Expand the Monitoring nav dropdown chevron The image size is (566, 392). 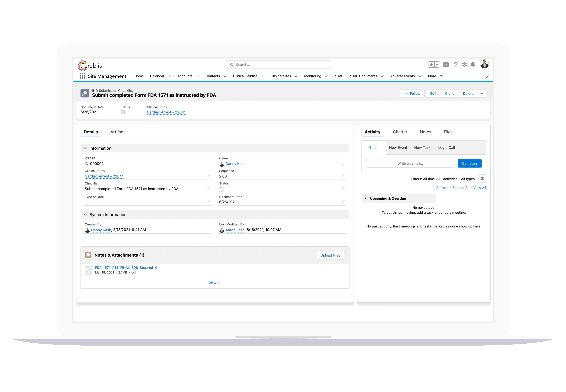coord(326,76)
